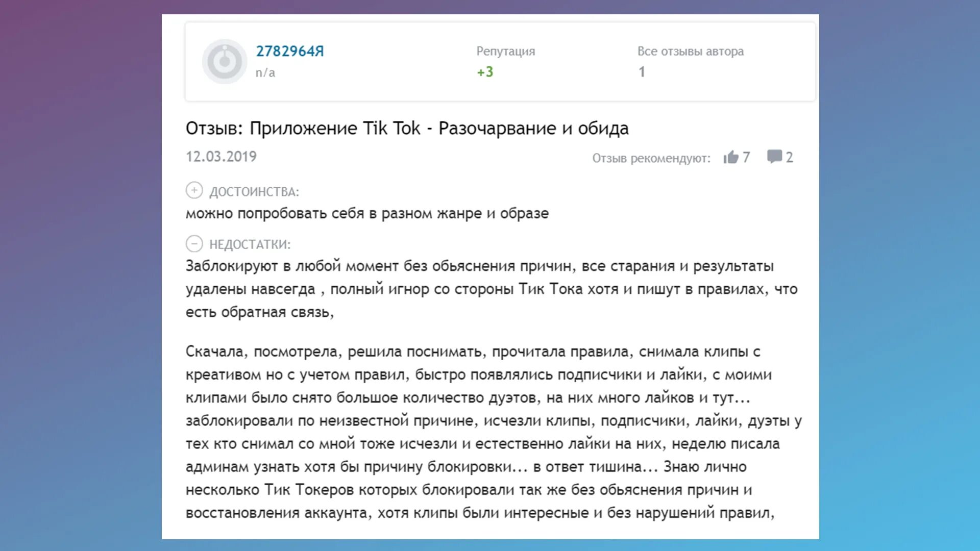Click the line есть обратная связь
The height and width of the screenshot is (551, 980).
tap(259, 312)
